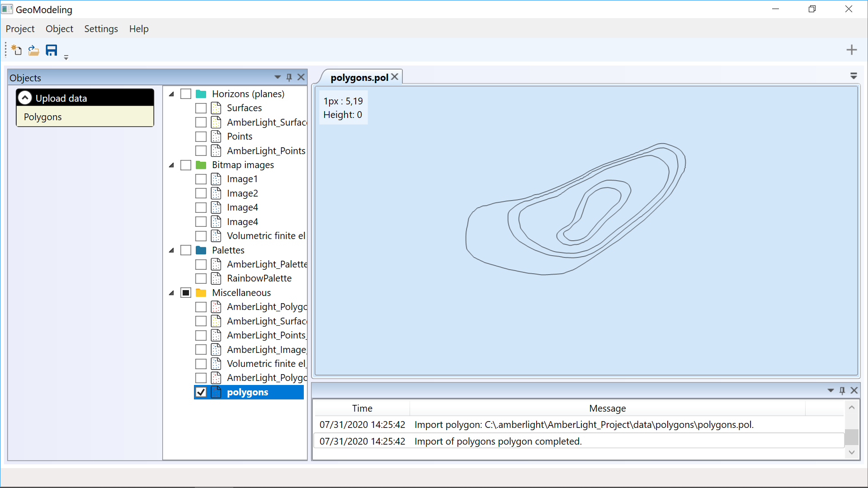
Task: Click the plus icon at the toolbar's right end
Action: (x=851, y=50)
